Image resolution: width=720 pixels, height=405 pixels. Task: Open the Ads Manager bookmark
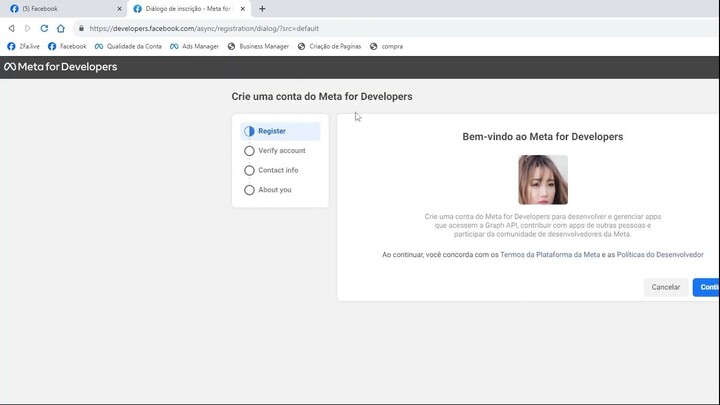click(194, 46)
